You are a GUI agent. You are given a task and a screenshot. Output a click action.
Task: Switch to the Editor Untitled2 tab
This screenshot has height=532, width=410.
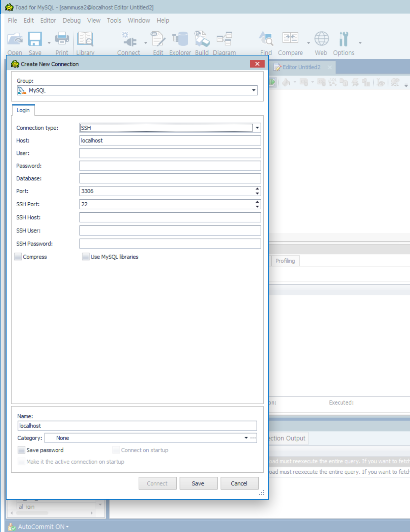pyautogui.click(x=301, y=67)
